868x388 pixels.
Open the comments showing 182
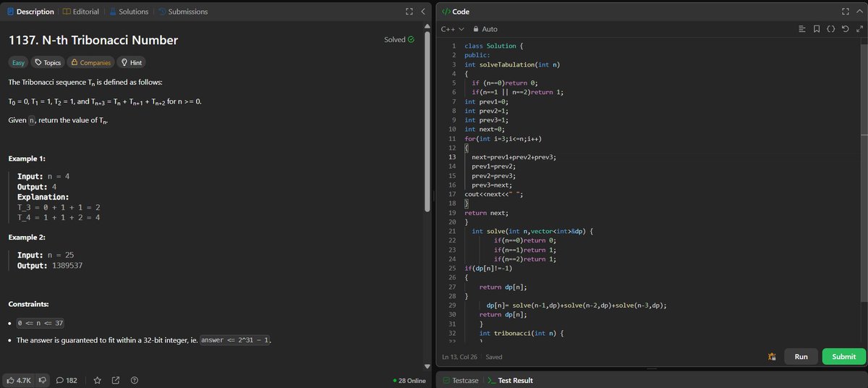(x=67, y=380)
